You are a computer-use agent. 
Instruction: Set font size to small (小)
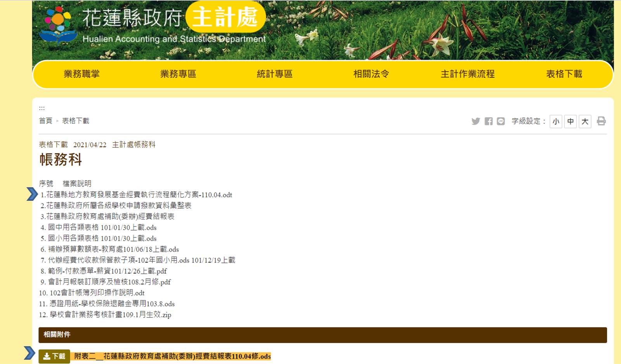pos(556,121)
